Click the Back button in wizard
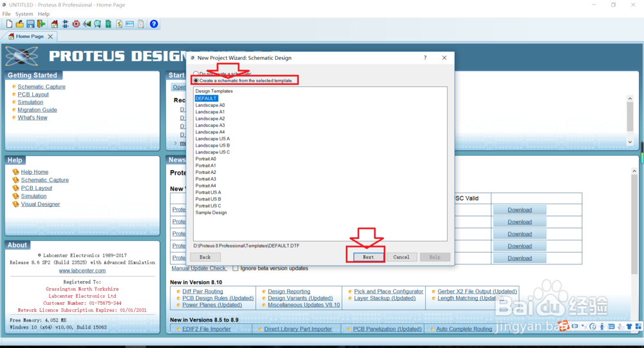This screenshot has width=644, height=348. pos(205,257)
